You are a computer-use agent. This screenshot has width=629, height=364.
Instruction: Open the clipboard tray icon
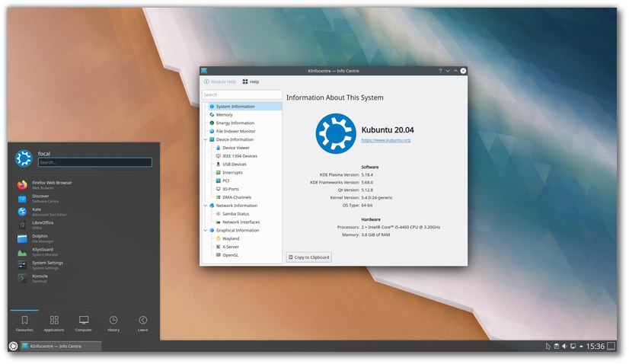pyautogui.click(x=557, y=346)
